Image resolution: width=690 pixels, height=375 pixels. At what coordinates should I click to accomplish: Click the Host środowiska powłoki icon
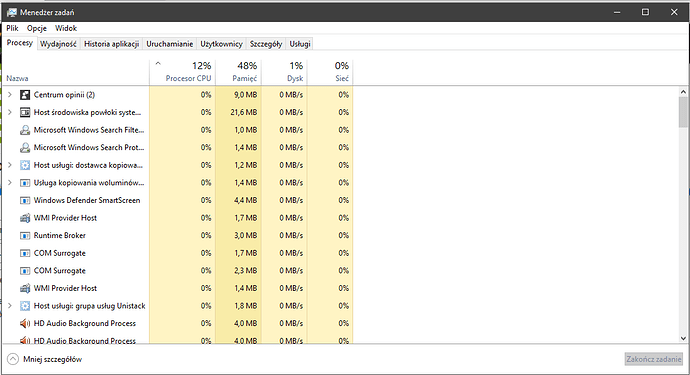point(25,112)
